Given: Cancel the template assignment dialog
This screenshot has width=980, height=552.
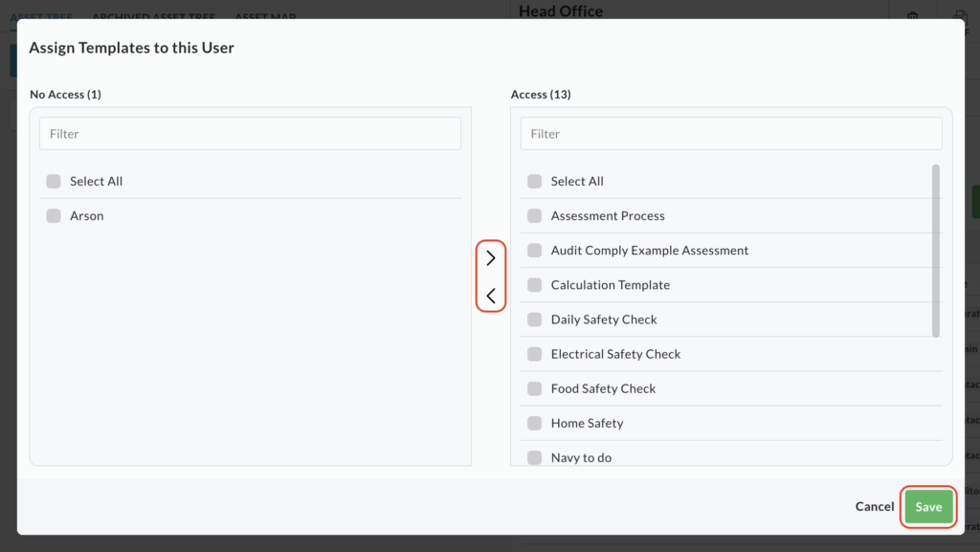Looking at the screenshot, I should (874, 507).
